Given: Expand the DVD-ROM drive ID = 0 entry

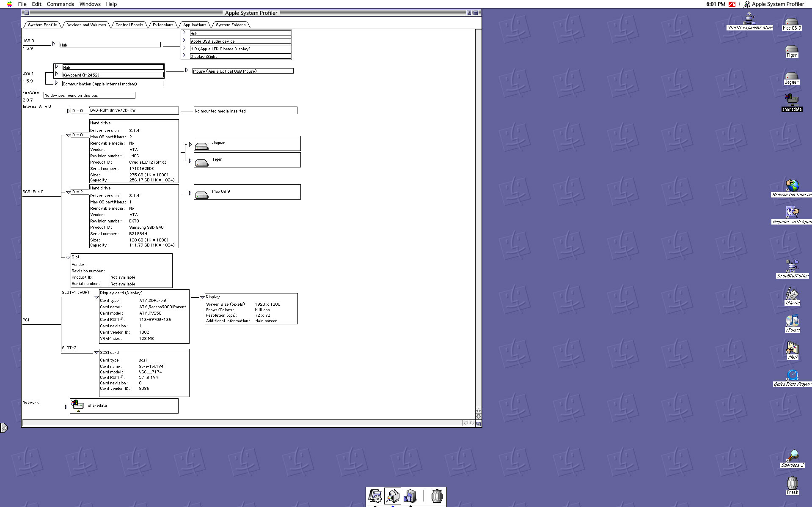Looking at the screenshot, I should tap(69, 111).
